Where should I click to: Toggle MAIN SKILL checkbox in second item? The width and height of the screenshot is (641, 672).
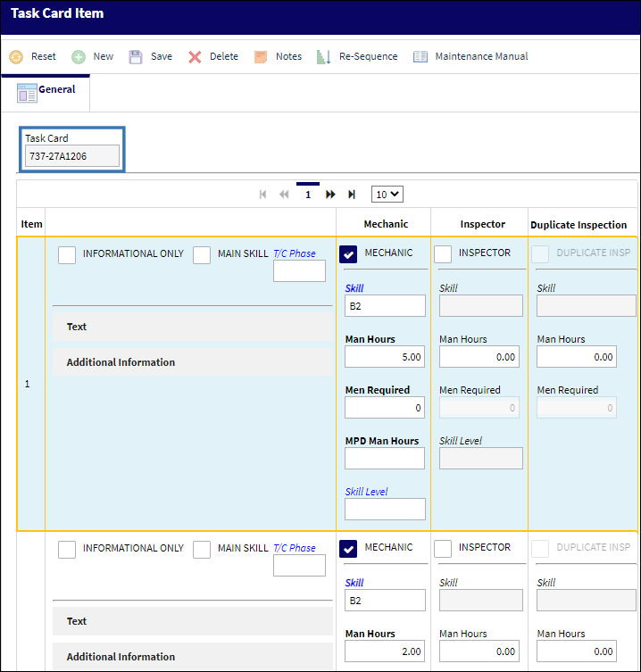coord(202,550)
